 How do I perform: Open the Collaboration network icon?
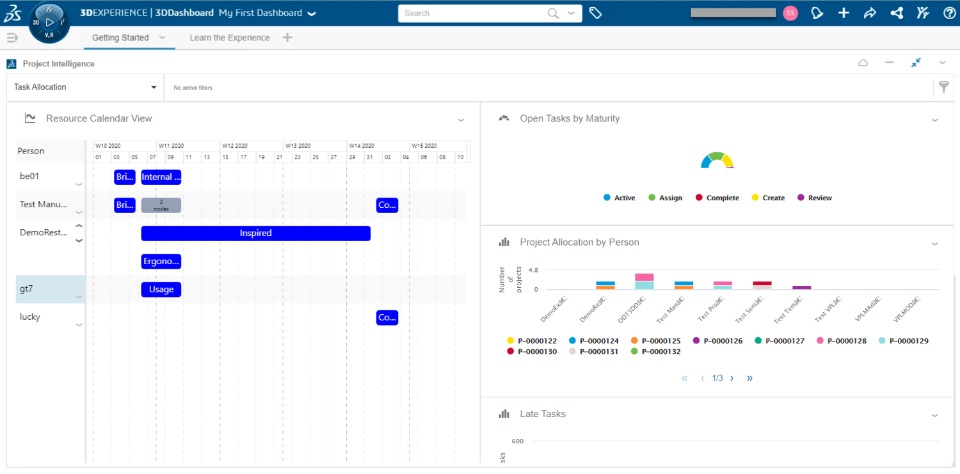(897, 13)
